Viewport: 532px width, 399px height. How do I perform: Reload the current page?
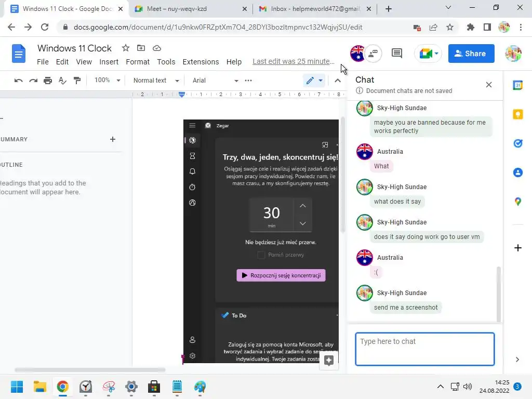coord(45,27)
